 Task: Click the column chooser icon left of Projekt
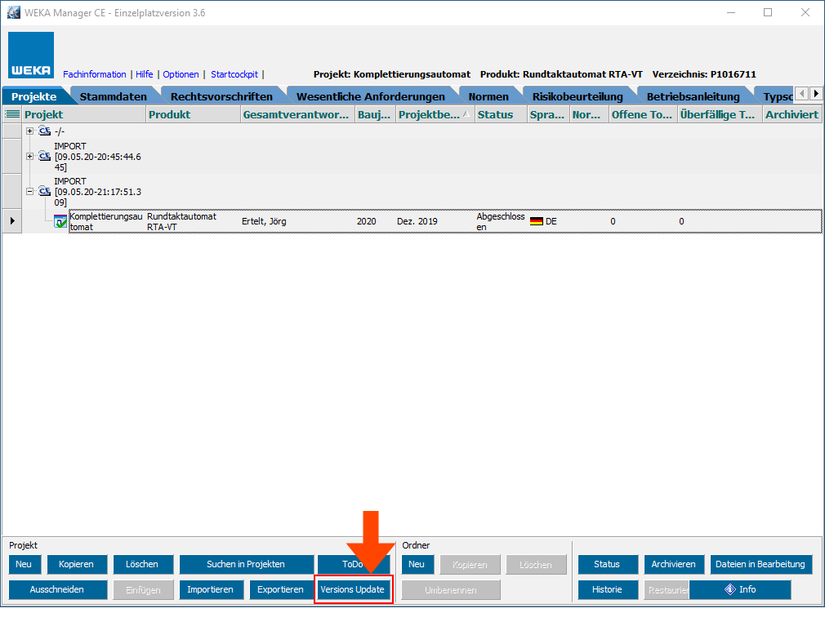coord(11,114)
